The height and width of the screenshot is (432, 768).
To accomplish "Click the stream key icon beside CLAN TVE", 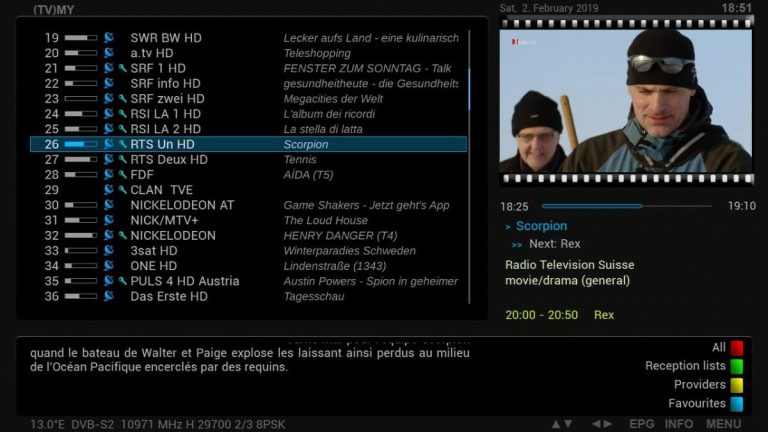I will point(122,190).
